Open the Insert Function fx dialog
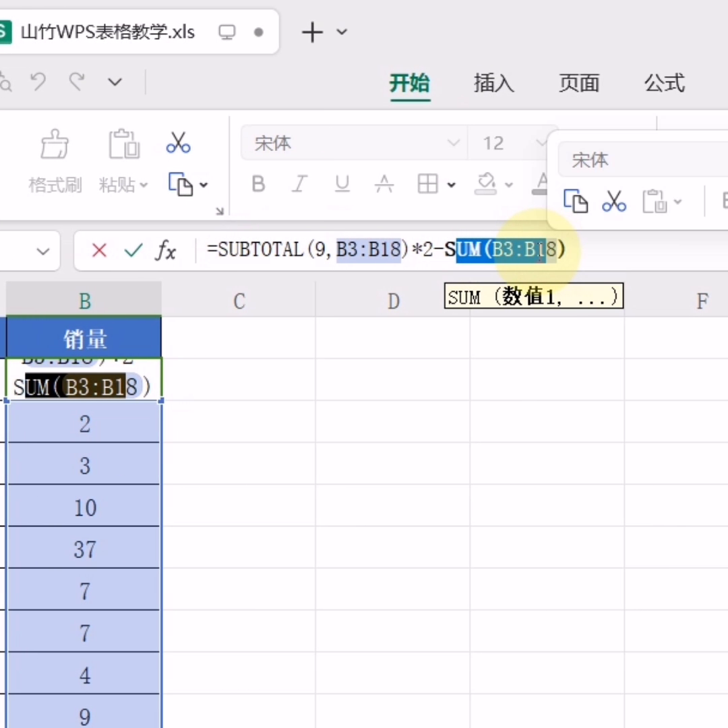The height and width of the screenshot is (728, 728). point(166,251)
